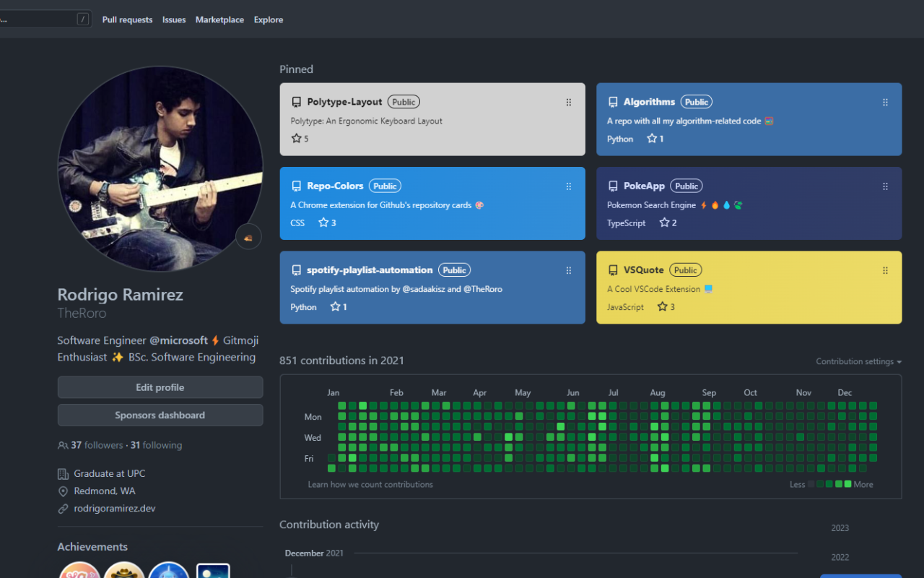924x578 pixels.
Task: Click the repo icon beside Polytype-Layout
Action: click(296, 102)
